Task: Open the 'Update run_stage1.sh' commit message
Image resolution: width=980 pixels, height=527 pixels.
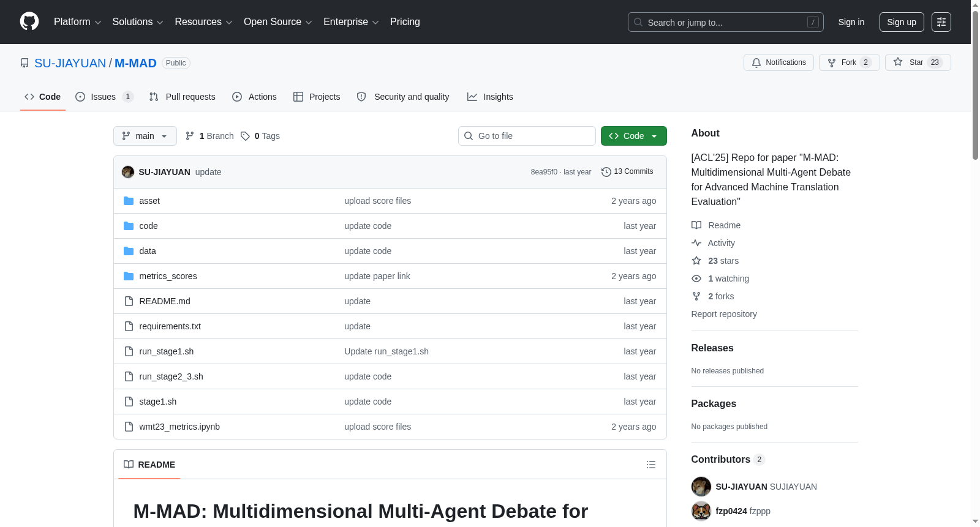Action: coord(386,351)
